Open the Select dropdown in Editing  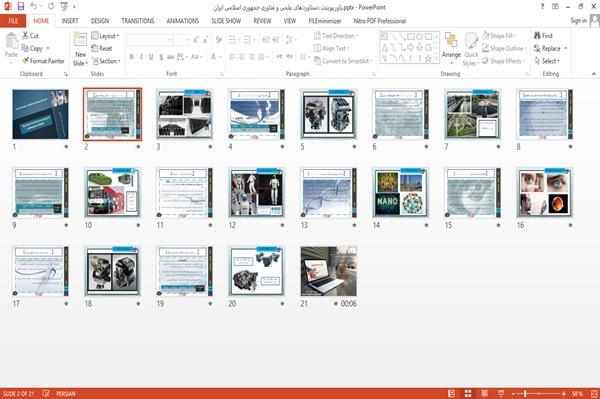tap(547, 61)
